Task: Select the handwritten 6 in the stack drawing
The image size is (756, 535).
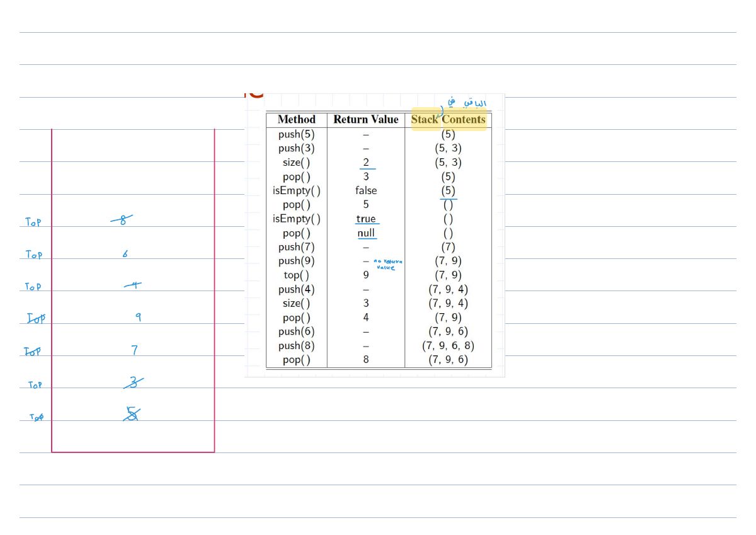Action: [125, 254]
